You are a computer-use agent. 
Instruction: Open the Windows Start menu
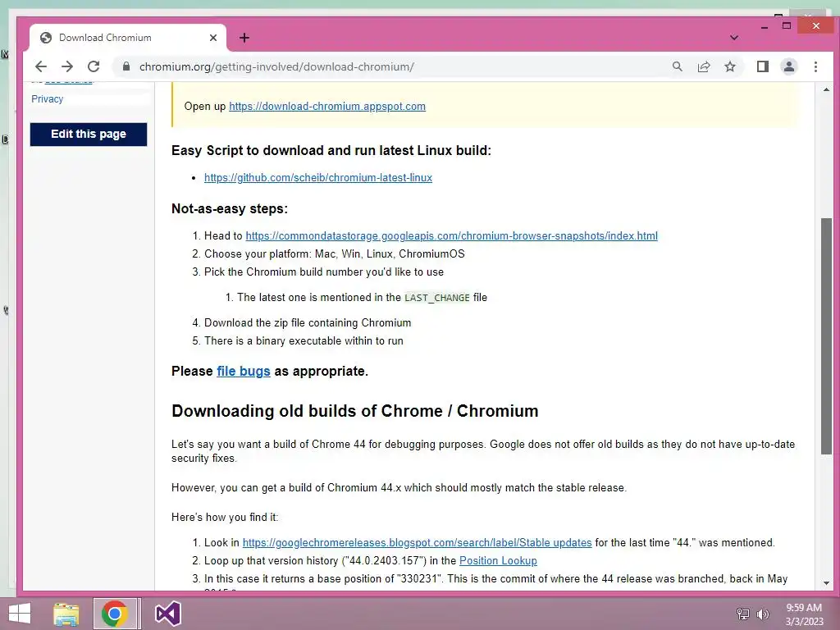coord(20,614)
